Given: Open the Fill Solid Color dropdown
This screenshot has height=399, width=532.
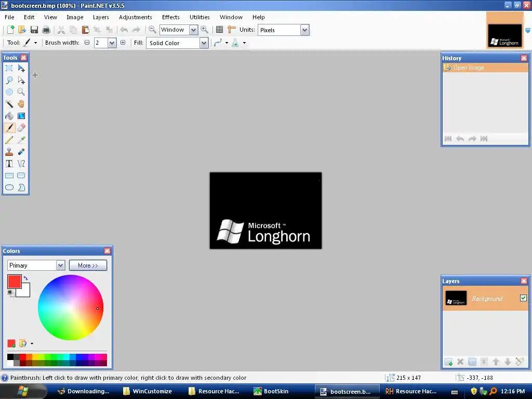Looking at the screenshot, I should 204,43.
